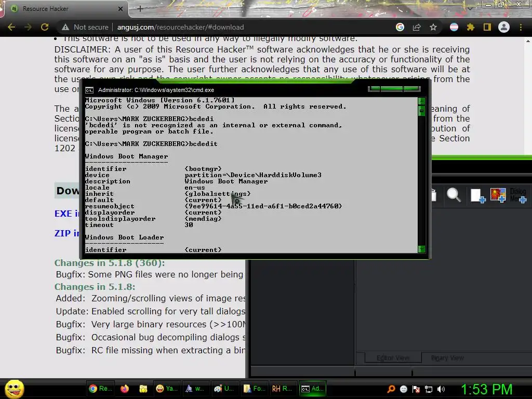Open the Chrome extensions puzzle icon
Viewport: 532px width, 399px height.
click(x=471, y=27)
